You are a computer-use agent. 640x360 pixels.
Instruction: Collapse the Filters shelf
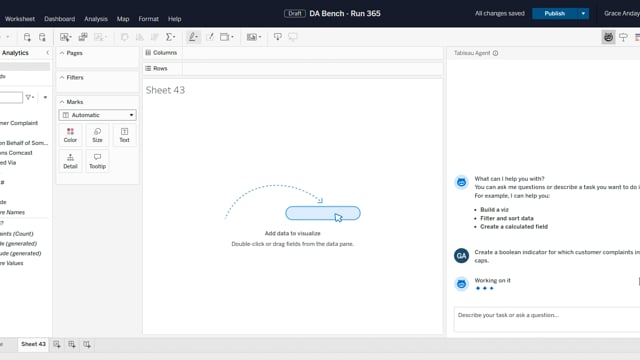[62, 78]
